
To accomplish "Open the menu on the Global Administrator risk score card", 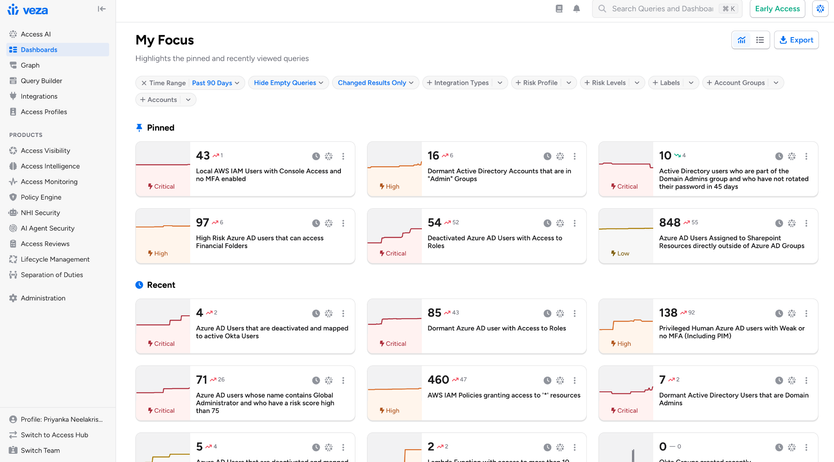I will click(x=343, y=381).
